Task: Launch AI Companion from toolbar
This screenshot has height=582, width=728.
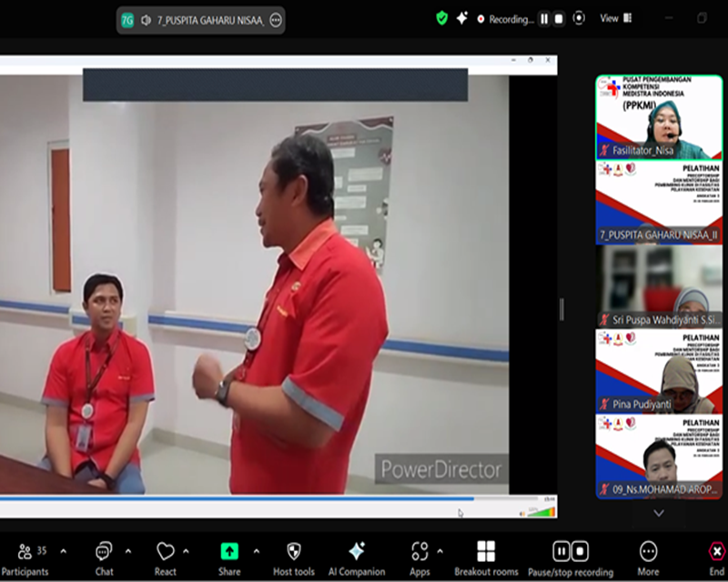Action: coord(357,556)
